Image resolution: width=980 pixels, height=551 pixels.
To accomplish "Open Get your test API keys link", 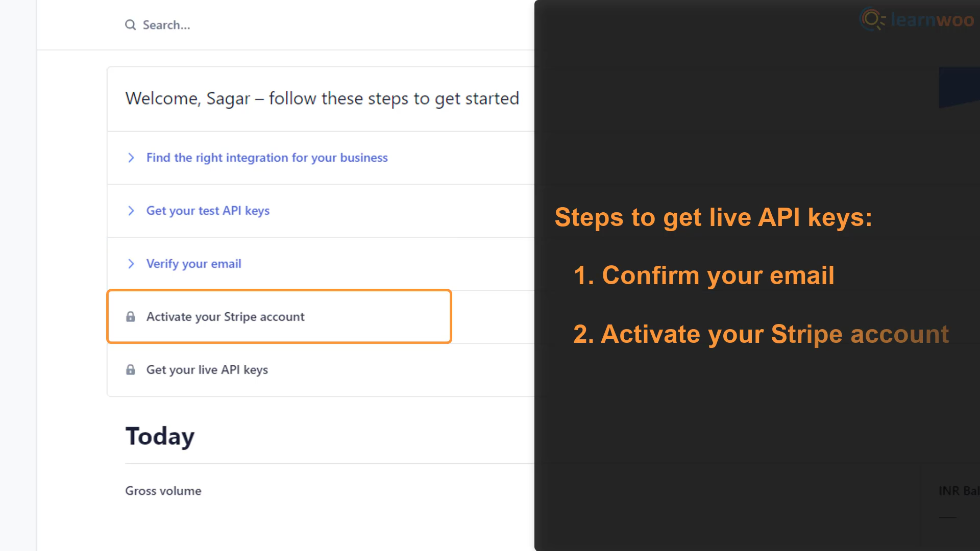I will 208,211.
